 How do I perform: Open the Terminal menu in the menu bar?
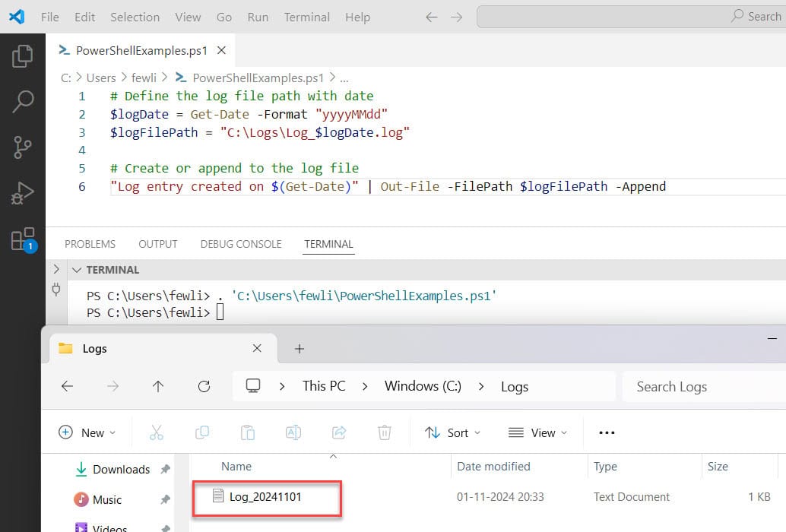[x=306, y=17]
